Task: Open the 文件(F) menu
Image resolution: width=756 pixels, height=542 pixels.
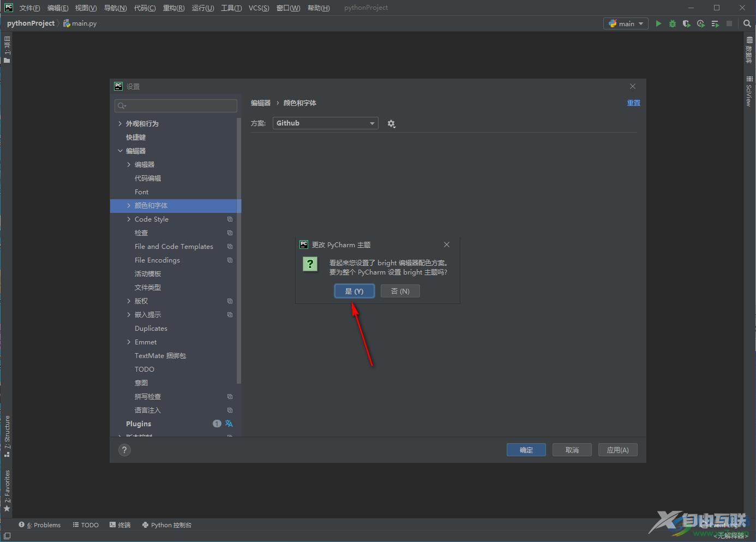Action: coord(30,8)
